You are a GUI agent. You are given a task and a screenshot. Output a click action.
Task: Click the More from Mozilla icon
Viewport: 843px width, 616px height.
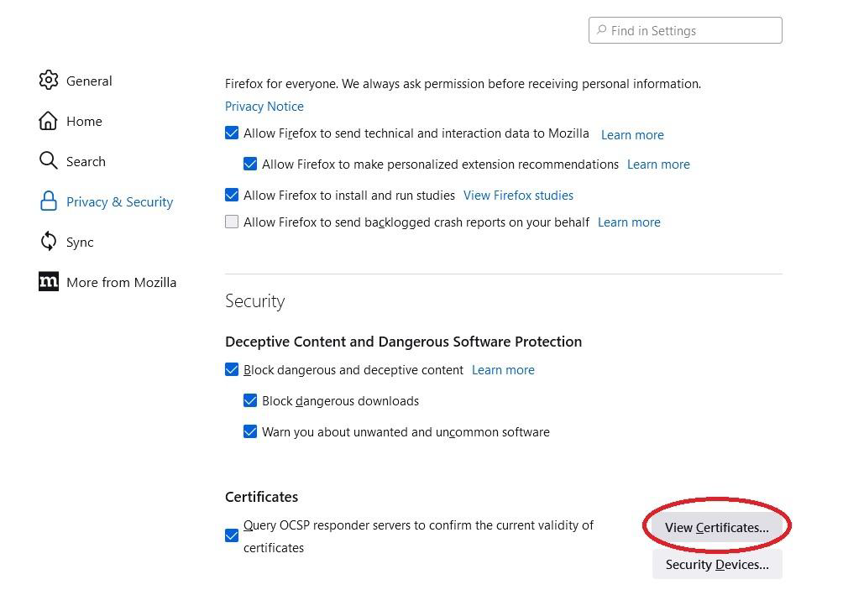[49, 282]
